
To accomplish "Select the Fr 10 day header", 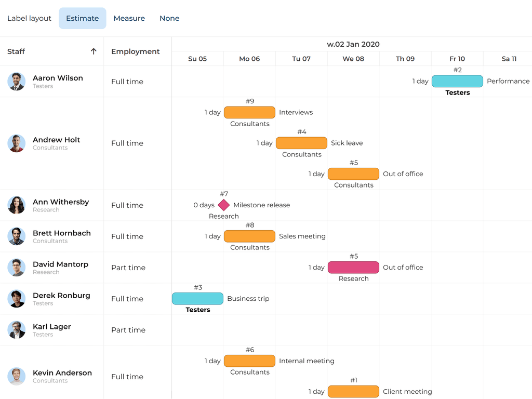I will [457, 59].
